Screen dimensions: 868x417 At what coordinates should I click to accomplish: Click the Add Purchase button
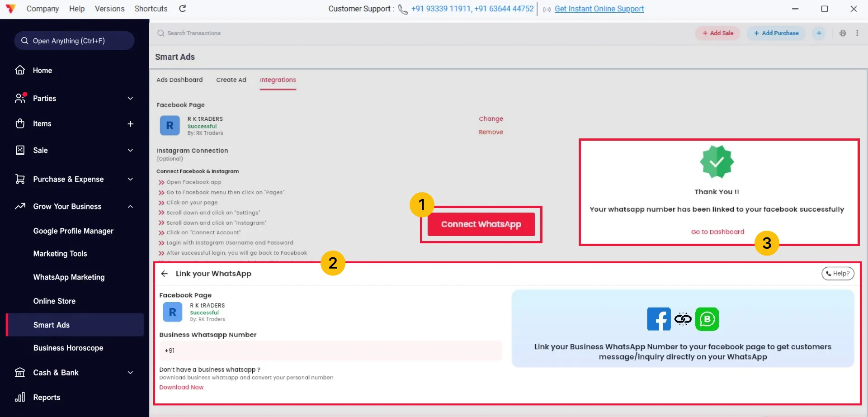pyautogui.click(x=776, y=33)
